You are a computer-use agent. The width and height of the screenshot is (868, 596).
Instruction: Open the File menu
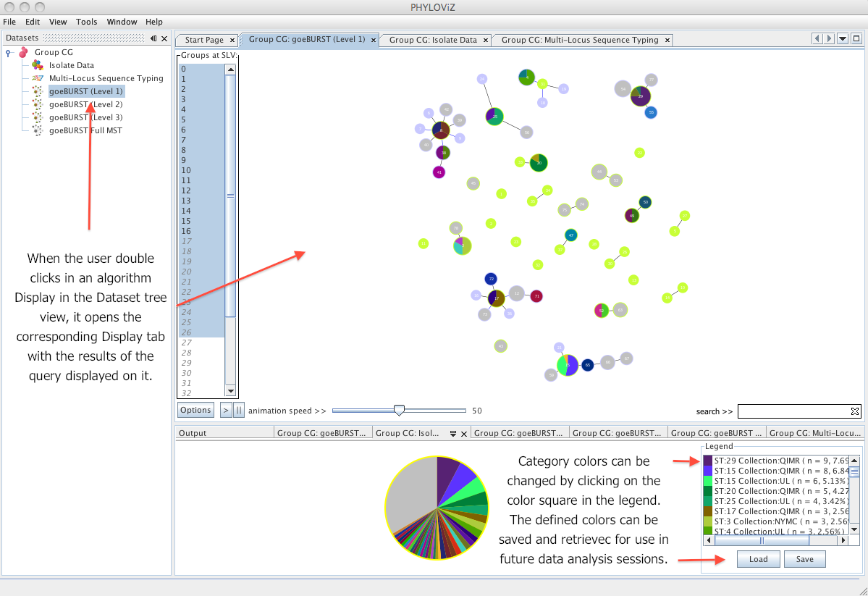9,22
